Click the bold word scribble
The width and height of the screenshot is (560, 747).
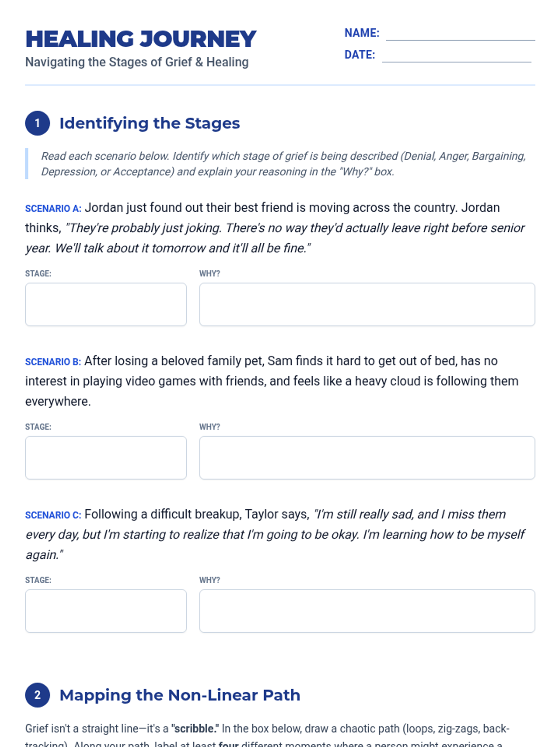[195, 728]
